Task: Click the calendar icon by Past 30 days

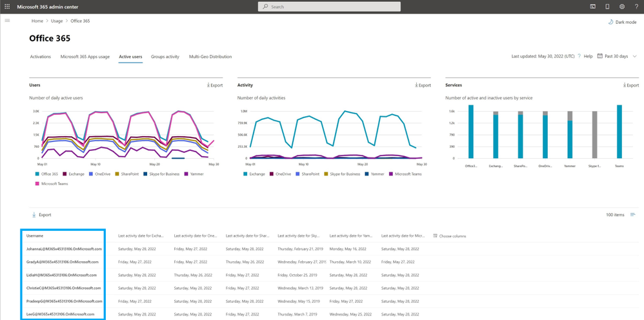Action: (599, 56)
